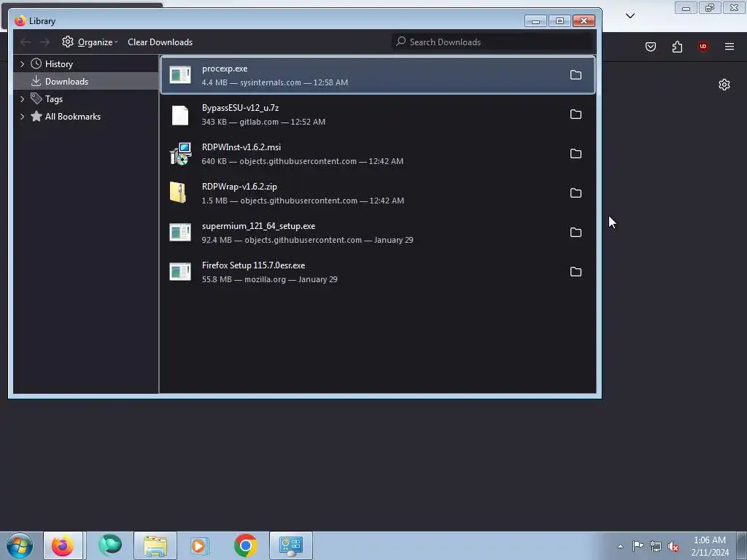This screenshot has height=560, width=747.
Task: Click the procexp.exe file icon
Action: [x=180, y=75]
